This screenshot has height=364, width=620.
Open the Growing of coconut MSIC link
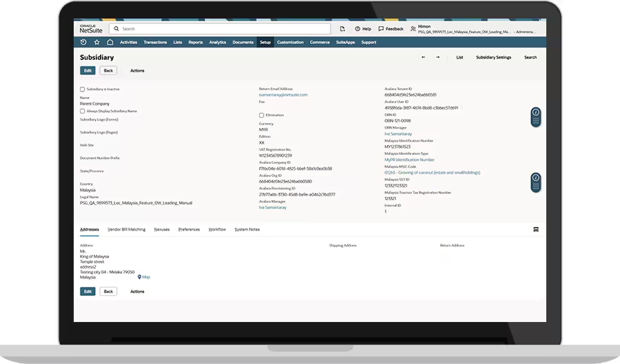pyautogui.click(x=432, y=173)
